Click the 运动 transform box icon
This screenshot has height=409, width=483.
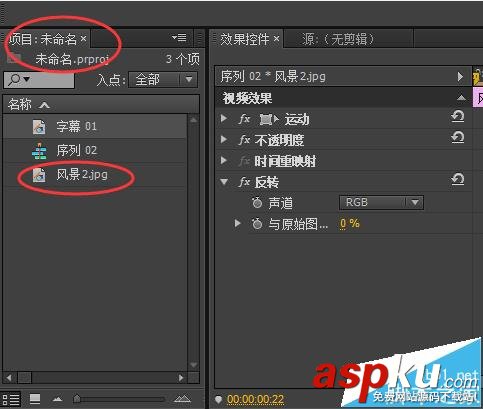tap(266, 119)
